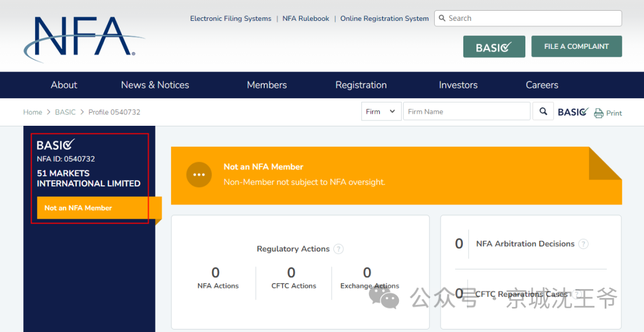The image size is (644, 332).
Task: Click into the Firm Name input field
Action: pyautogui.click(x=466, y=111)
